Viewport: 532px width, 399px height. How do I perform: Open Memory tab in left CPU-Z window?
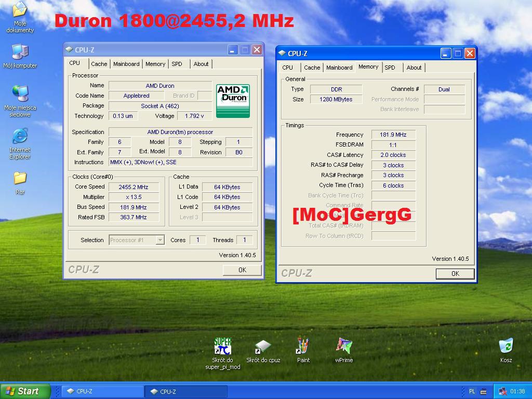155,64
